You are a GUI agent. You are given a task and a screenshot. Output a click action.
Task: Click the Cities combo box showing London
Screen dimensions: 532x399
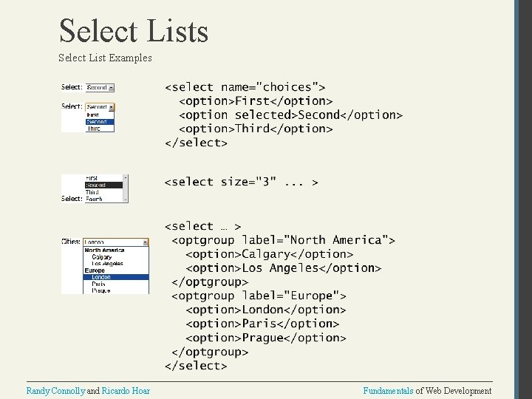pyautogui.click(x=116, y=242)
